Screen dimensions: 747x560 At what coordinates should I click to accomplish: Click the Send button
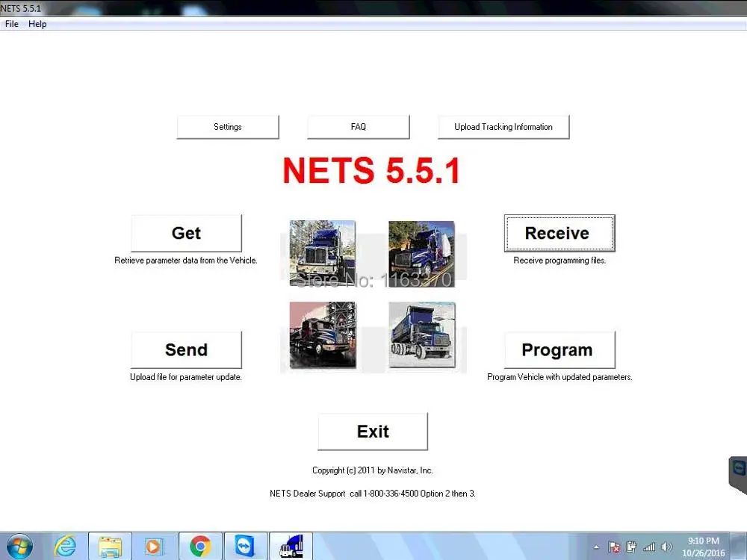186,349
